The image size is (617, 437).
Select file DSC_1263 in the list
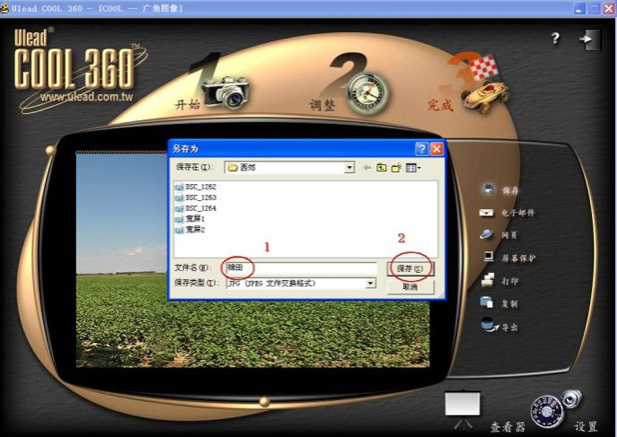(x=196, y=197)
